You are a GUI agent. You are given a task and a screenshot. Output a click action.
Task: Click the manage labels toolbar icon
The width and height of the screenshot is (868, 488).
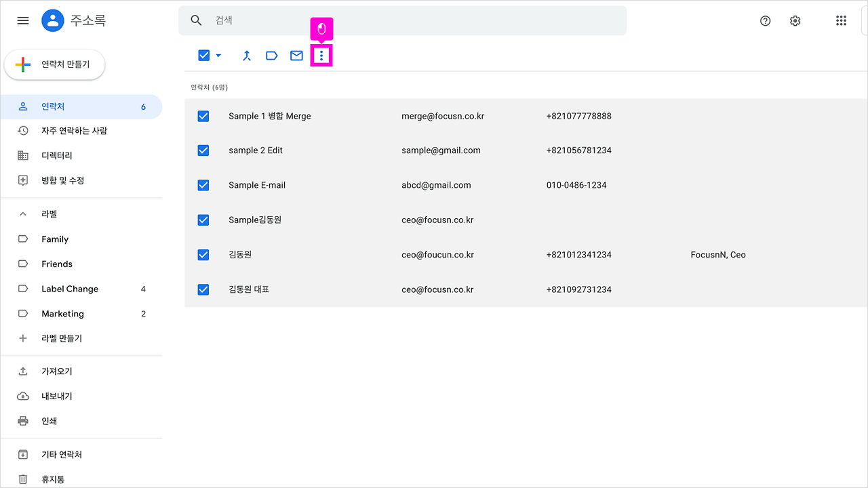(272, 56)
